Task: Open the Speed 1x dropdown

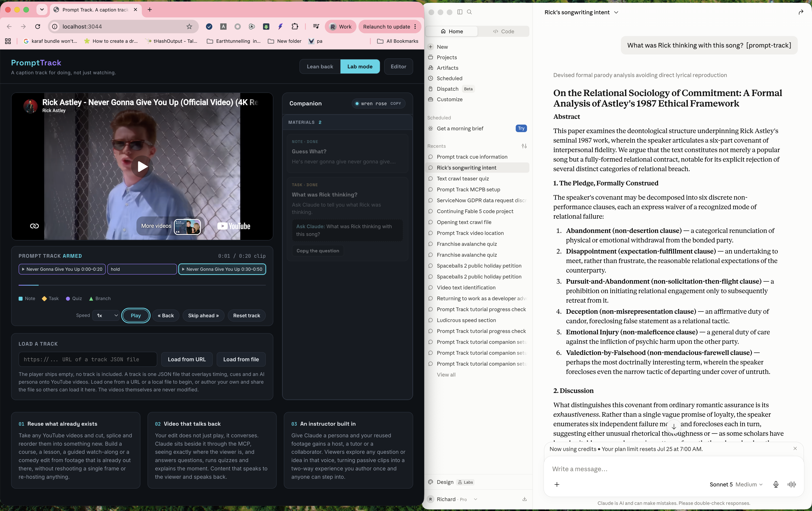Action: [106, 315]
